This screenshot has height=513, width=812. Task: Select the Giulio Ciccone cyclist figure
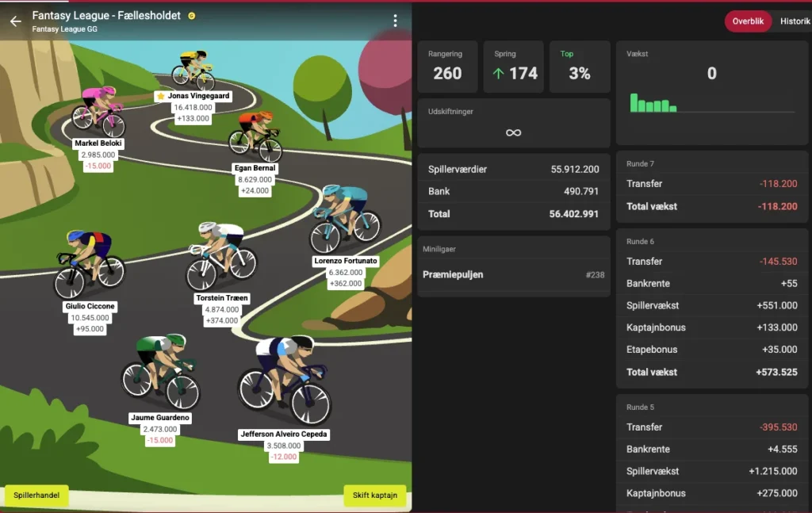point(89,264)
